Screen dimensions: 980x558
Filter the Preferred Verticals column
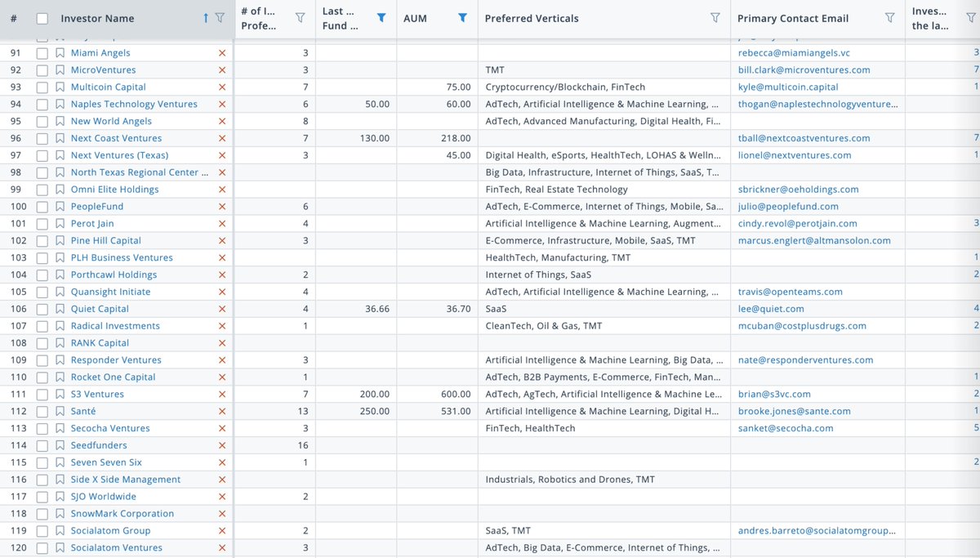(715, 18)
